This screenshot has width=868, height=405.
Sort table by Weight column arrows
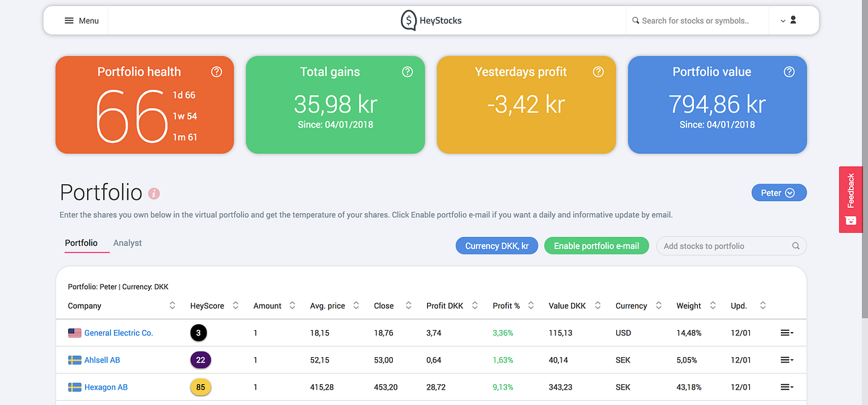click(713, 306)
